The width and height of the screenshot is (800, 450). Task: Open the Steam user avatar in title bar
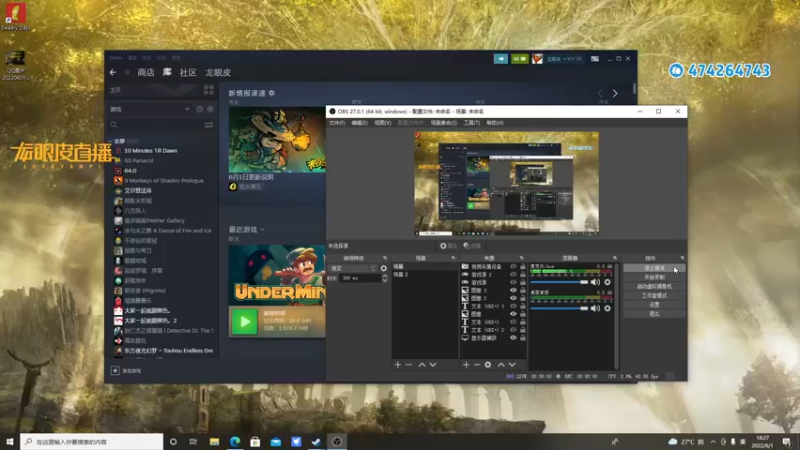pos(537,59)
